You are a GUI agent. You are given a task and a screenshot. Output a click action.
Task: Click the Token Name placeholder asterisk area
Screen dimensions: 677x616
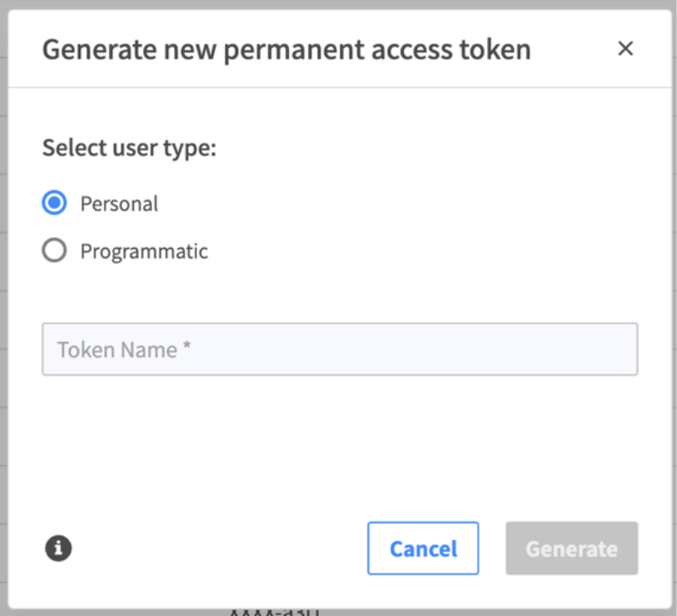186,349
